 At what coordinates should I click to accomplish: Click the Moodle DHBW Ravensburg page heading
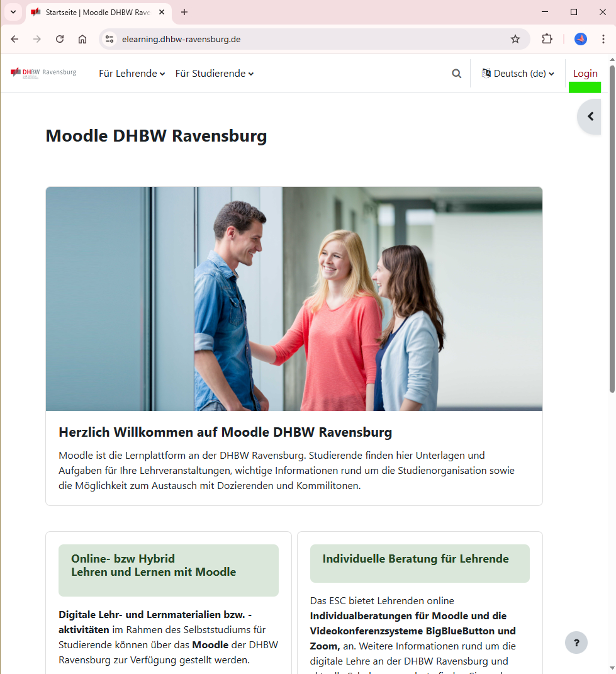(x=156, y=136)
